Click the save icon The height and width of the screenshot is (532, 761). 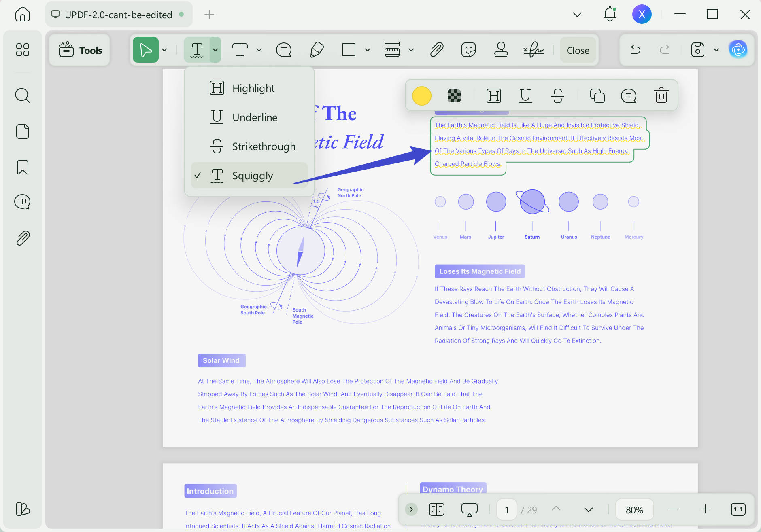point(698,50)
